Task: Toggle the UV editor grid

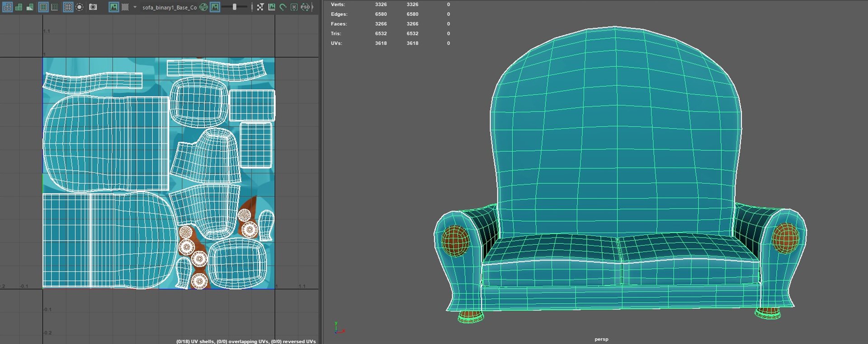Action: click(68, 7)
